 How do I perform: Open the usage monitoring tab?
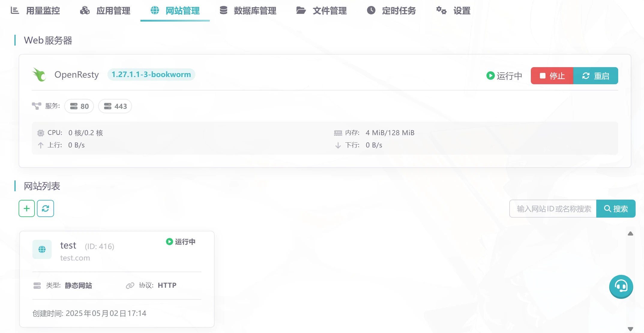click(x=35, y=11)
